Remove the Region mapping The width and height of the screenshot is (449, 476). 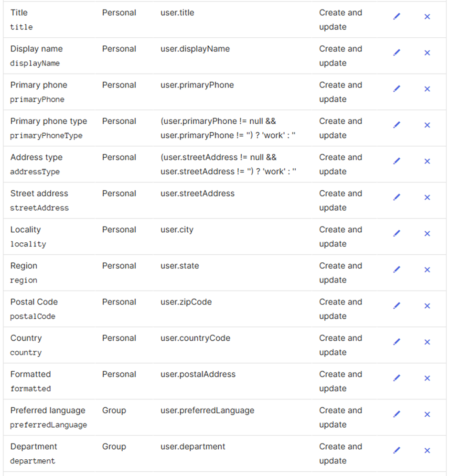point(427,270)
